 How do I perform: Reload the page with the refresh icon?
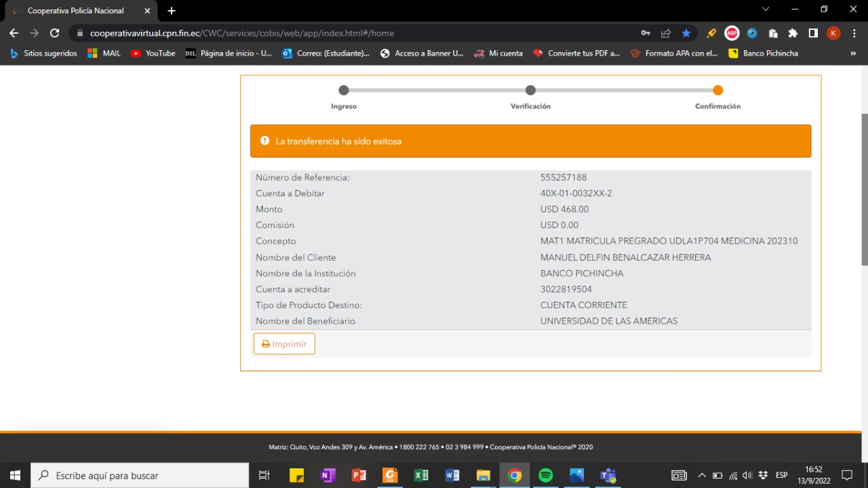55,33
